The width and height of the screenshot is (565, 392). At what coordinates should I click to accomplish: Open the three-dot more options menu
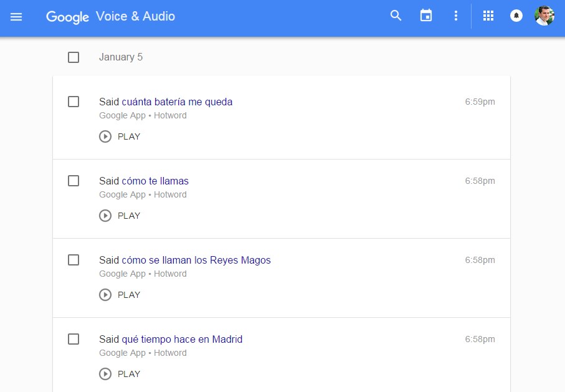pos(456,16)
